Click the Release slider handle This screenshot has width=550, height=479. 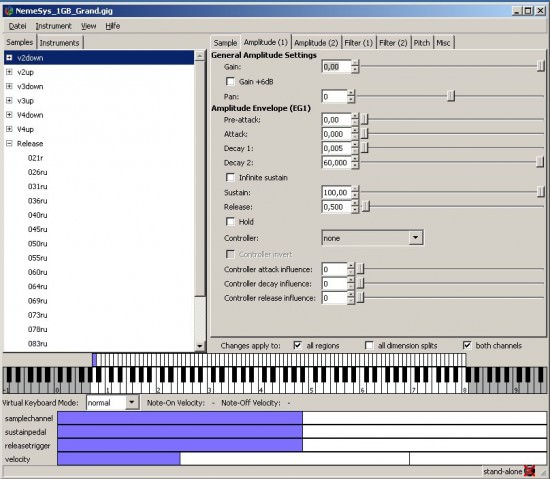(x=365, y=206)
